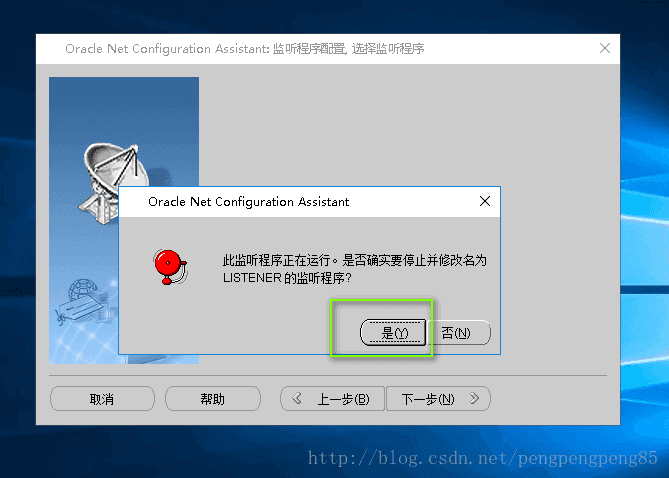Click the right chevron on 下一步 button
The image size is (669, 478).
[474, 399]
